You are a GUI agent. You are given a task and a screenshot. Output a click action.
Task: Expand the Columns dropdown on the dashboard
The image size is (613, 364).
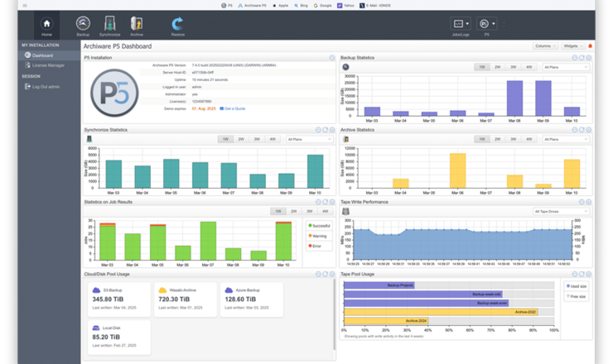click(543, 46)
